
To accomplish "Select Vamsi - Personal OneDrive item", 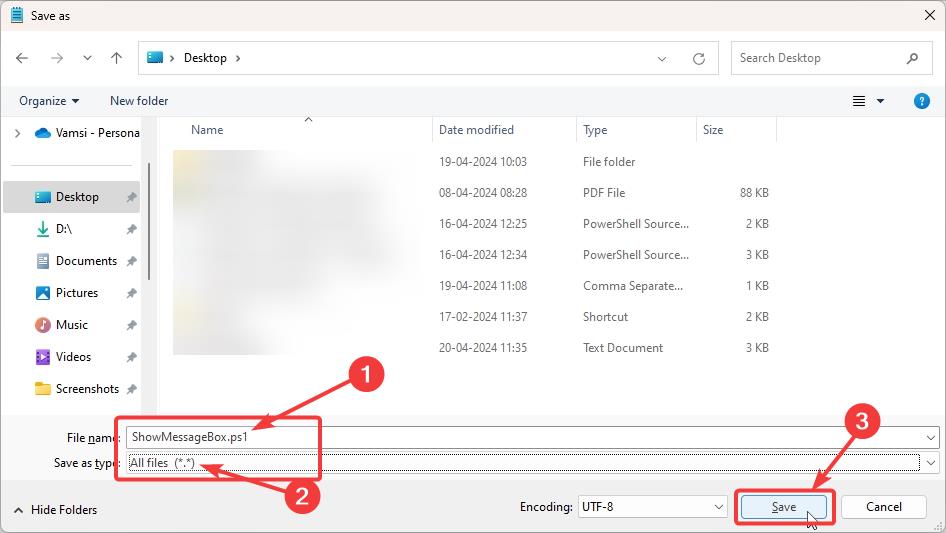I will click(87, 133).
